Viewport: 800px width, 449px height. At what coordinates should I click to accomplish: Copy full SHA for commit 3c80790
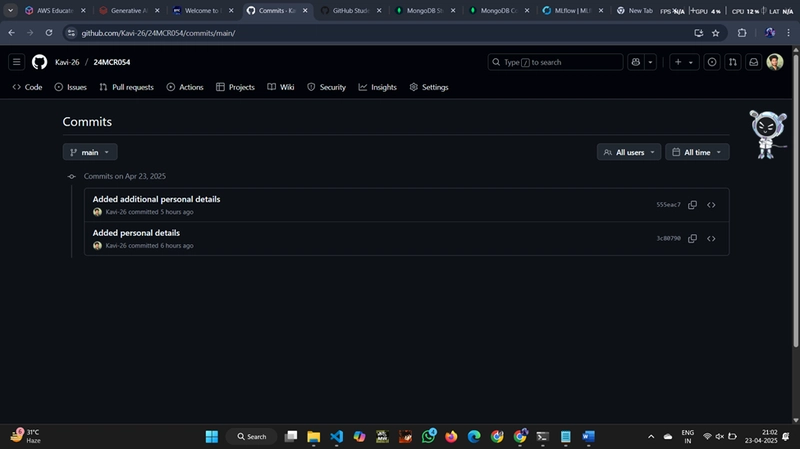coord(692,239)
